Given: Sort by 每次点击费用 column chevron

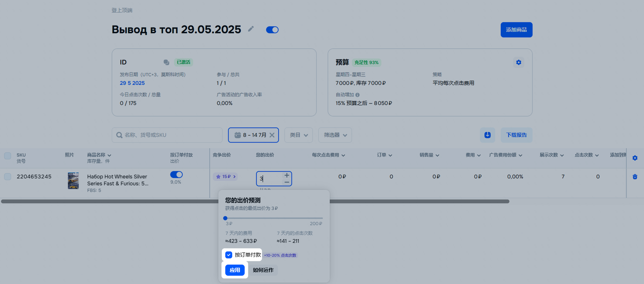Looking at the screenshot, I should coord(343,155).
